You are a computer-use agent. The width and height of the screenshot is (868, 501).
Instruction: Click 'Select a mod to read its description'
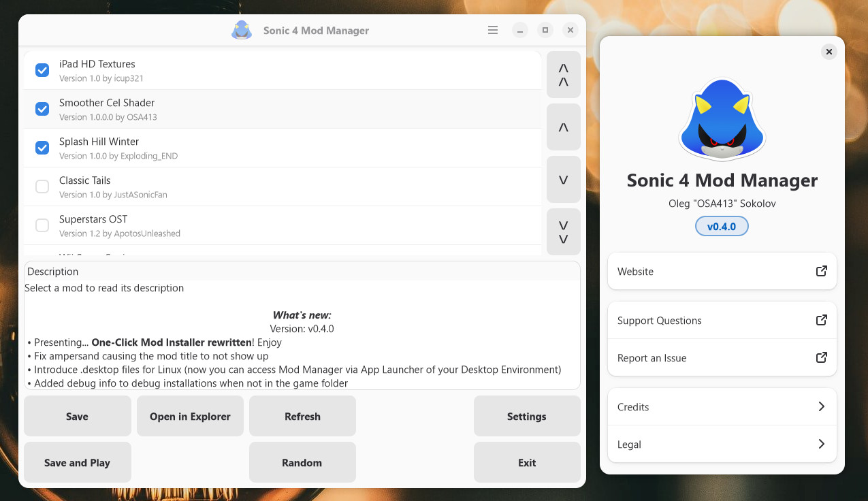(x=104, y=288)
